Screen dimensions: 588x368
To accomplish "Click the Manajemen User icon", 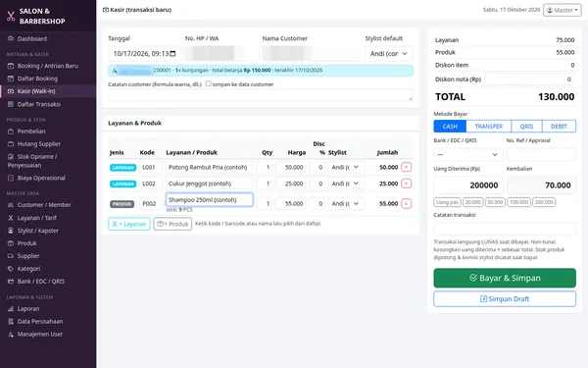I will click(11, 335).
